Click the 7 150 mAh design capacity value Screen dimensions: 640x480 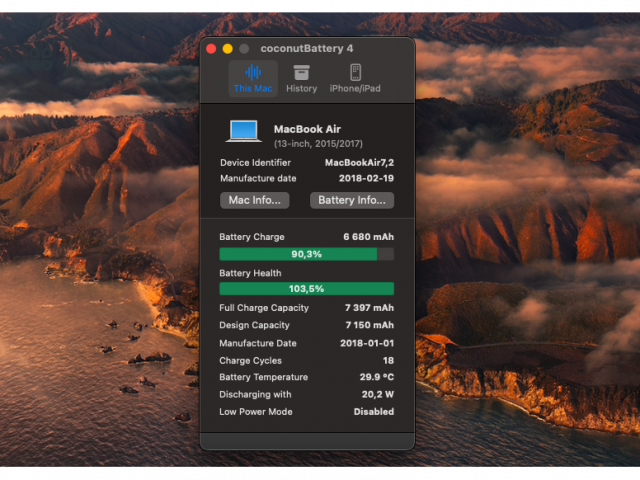(370, 325)
